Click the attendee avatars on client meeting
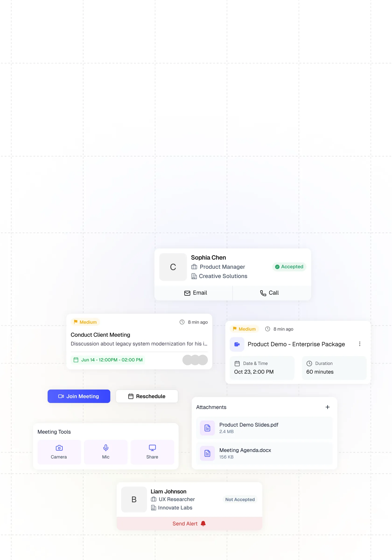 (x=195, y=360)
